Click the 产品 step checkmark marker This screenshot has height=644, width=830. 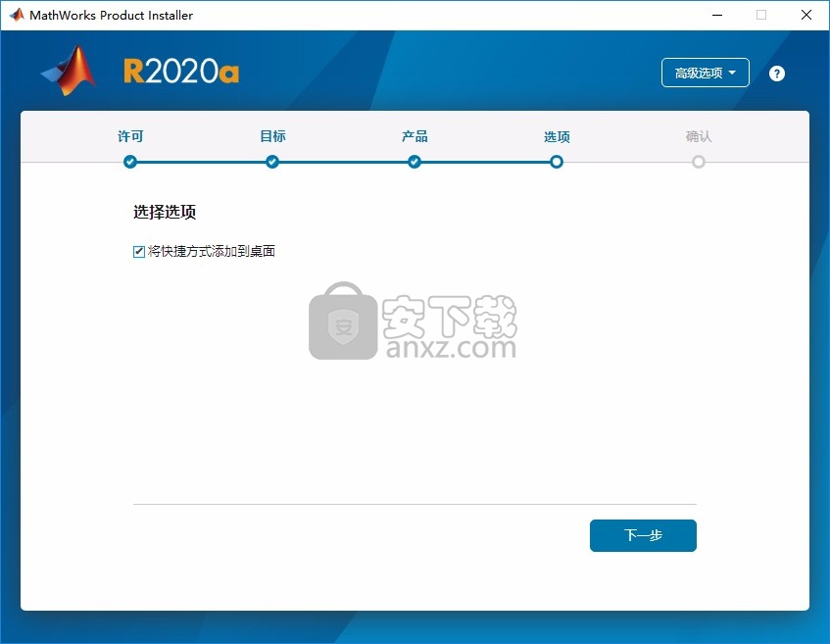pos(415,162)
